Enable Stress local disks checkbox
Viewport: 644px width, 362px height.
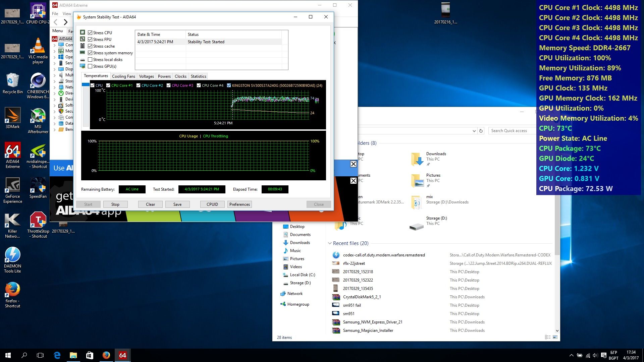pos(90,59)
